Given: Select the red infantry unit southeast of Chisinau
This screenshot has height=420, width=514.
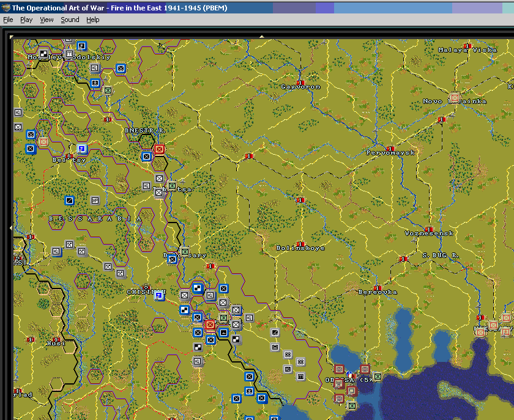Looking at the screenshot, I should tap(210, 325).
